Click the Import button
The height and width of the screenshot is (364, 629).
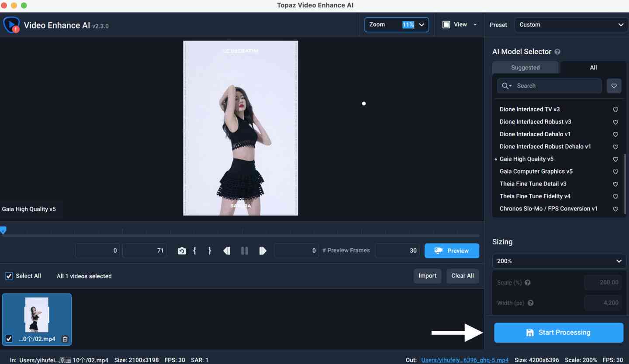pyautogui.click(x=427, y=276)
